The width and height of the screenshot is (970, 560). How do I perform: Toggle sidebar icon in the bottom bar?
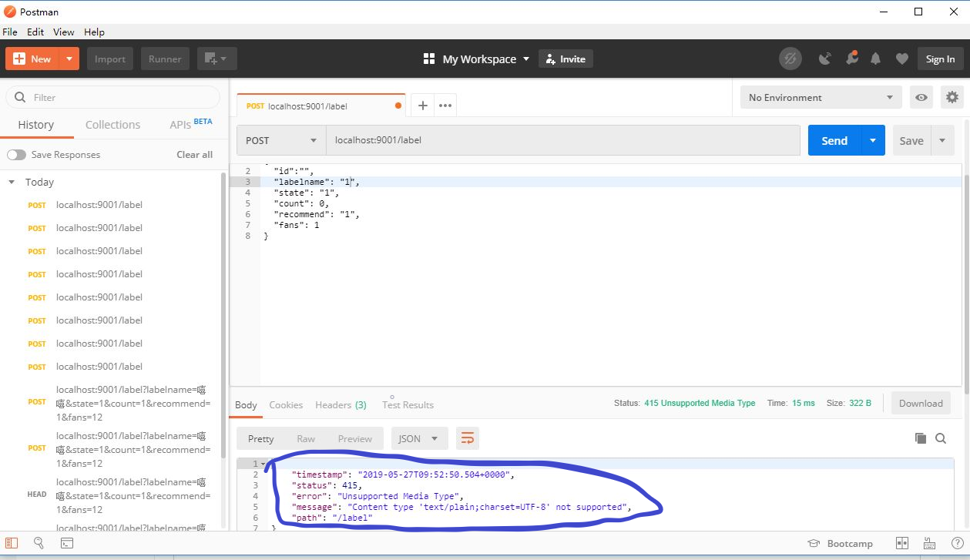tap(12, 543)
